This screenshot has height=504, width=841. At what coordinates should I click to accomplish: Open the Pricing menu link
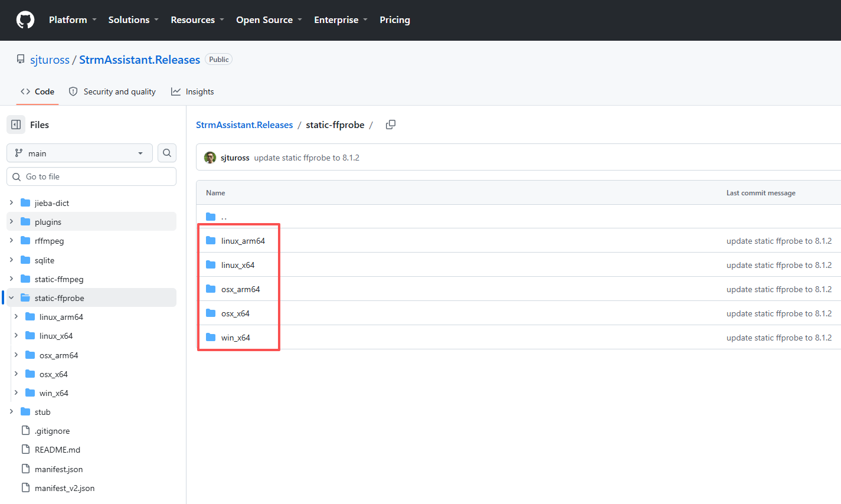pyautogui.click(x=395, y=20)
